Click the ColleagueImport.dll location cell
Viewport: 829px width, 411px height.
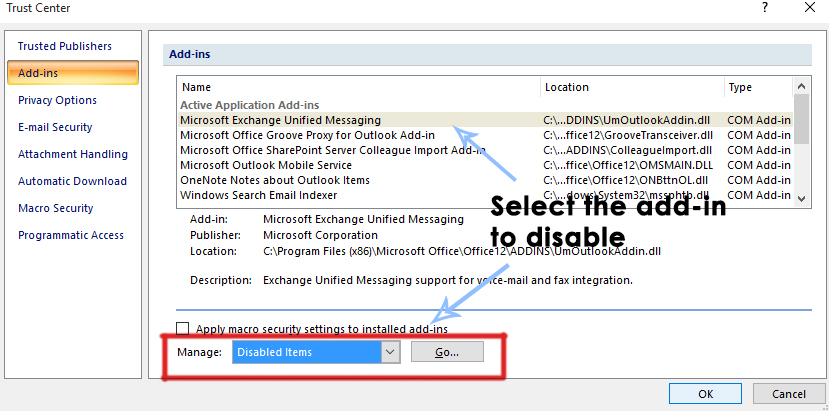click(x=628, y=150)
